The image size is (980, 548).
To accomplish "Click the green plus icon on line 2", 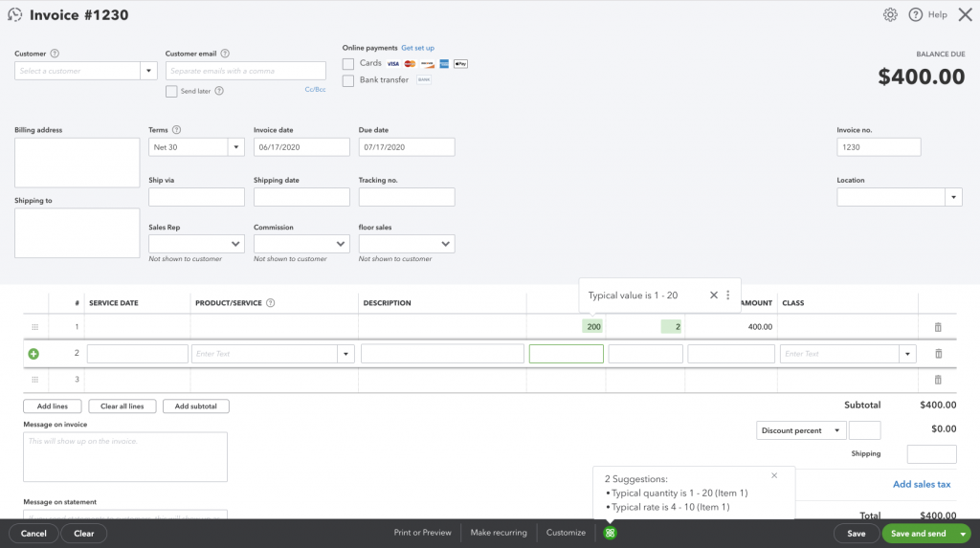I will coord(33,354).
